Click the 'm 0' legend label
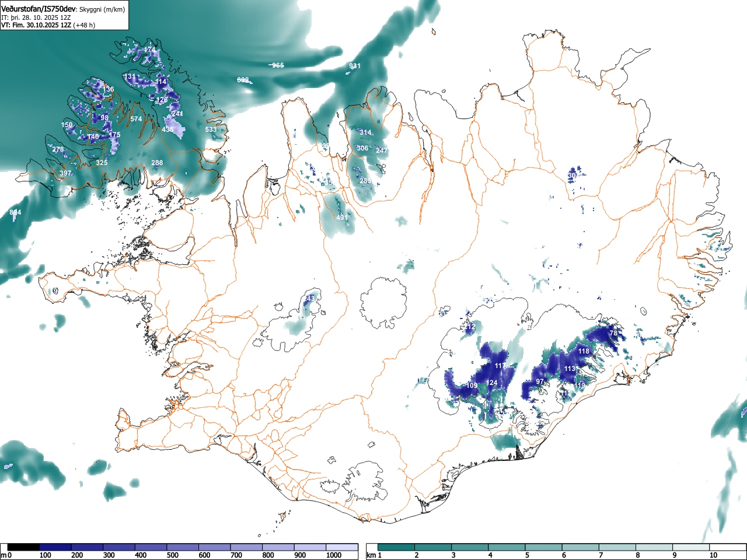This screenshot has width=747, height=560. (x=6, y=555)
